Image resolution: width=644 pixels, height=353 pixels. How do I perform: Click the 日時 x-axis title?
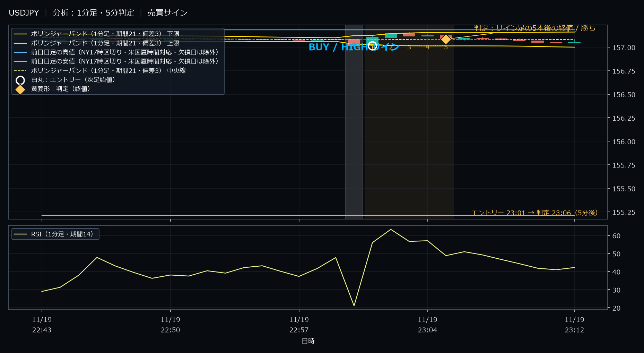308,341
